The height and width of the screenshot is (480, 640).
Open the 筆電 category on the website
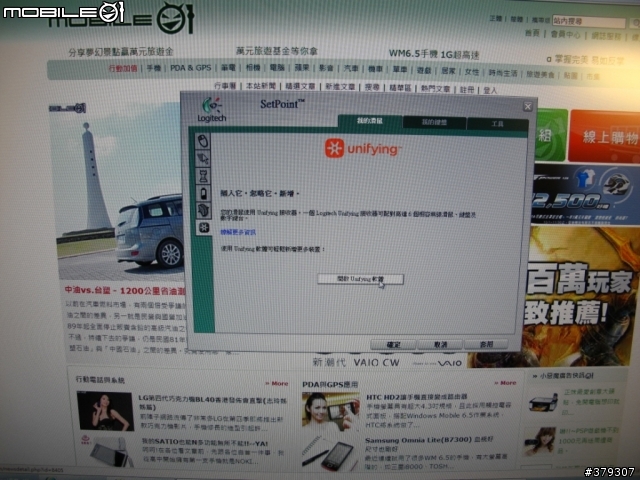[x=228, y=68]
